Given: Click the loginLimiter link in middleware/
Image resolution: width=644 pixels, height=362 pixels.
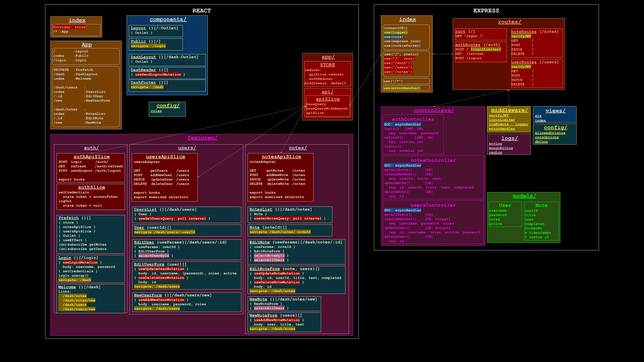Looking at the screenshot, I should pos(502,120).
